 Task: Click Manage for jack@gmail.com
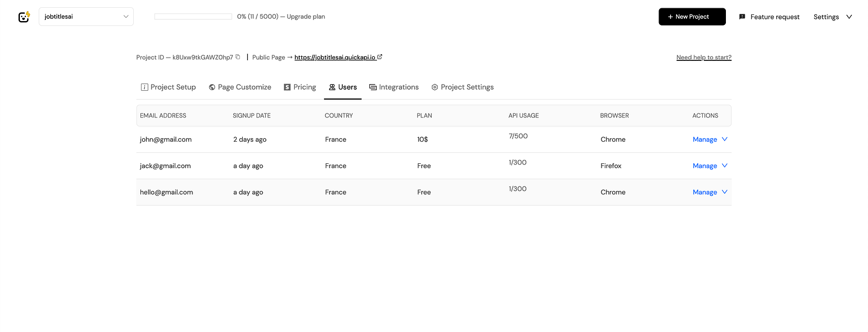pos(705,166)
